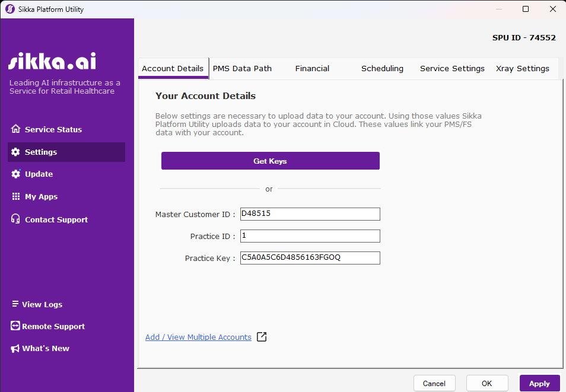Click the Practice ID label
The width and height of the screenshot is (566, 392).
(x=212, y=236)
